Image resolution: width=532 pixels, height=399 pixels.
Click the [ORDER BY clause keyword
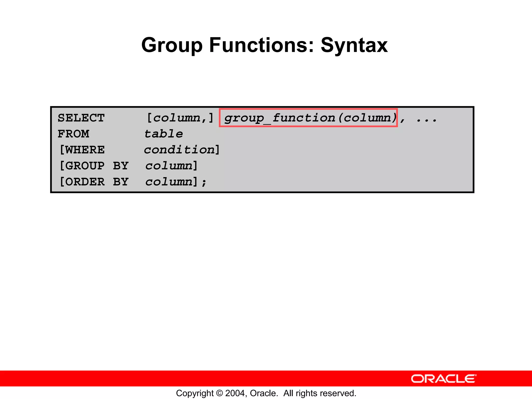tap(94, 182)
